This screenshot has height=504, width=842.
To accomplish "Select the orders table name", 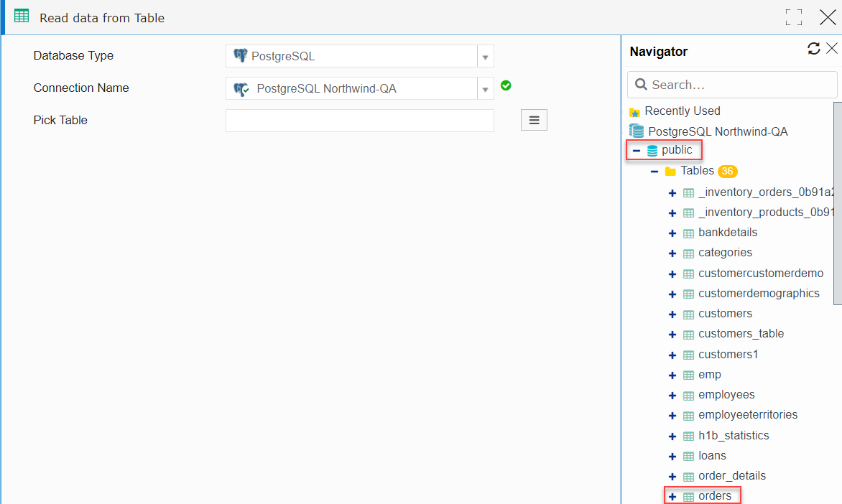I will (715, 496).
